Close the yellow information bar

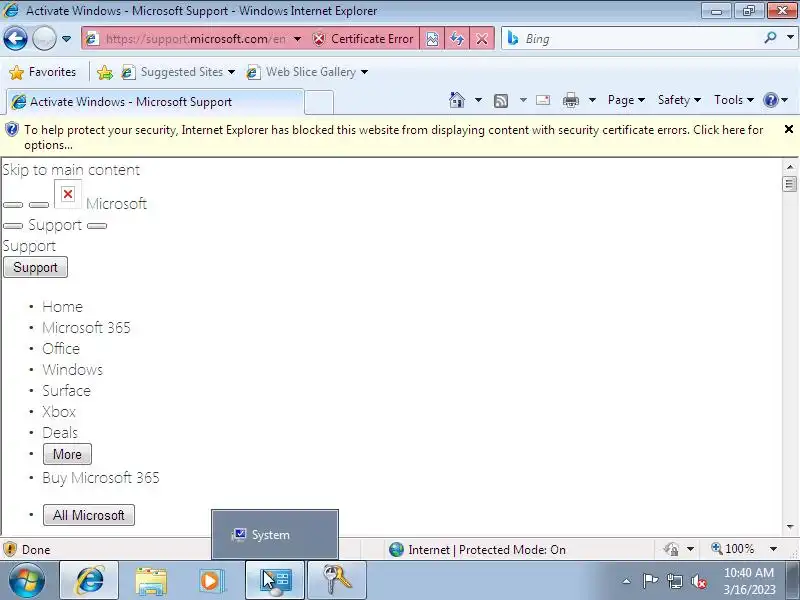click(x=789, y=130)
